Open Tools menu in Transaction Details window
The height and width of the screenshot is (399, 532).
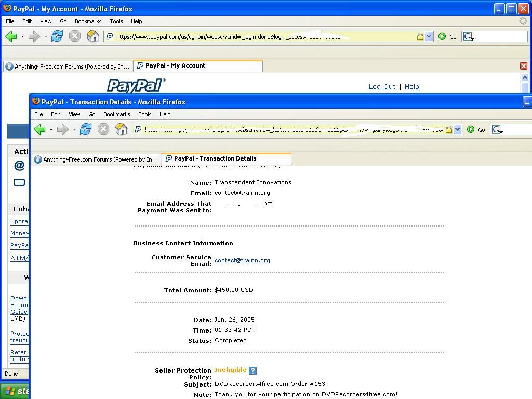coord(144,114)
